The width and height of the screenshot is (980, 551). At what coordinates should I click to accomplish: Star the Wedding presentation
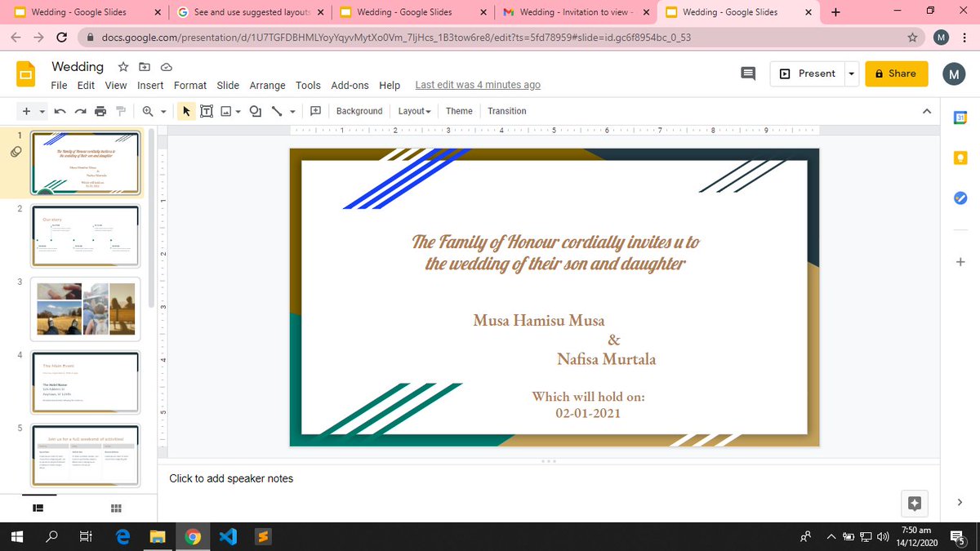[122, 67]
